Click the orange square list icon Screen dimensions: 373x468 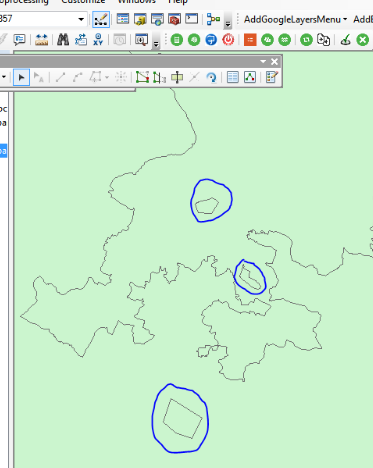pos(250,40)
